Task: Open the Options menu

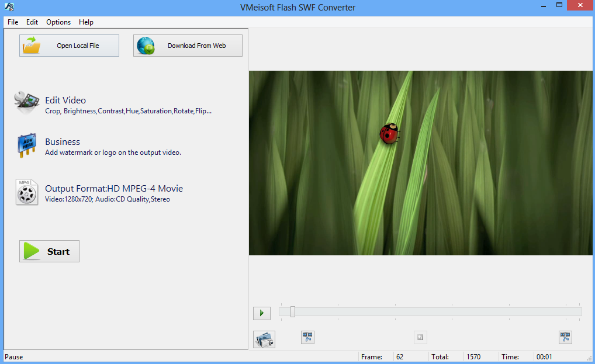Action: click(58, 22)
